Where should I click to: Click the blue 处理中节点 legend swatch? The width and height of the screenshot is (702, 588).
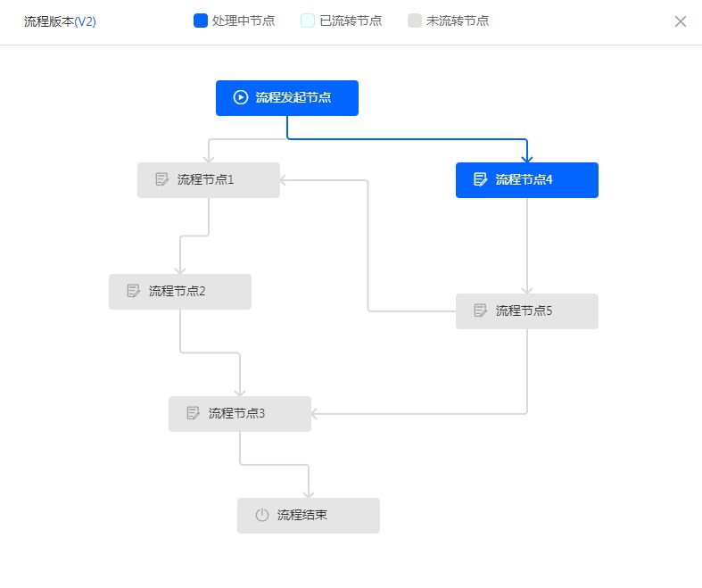tap(201, 21)
